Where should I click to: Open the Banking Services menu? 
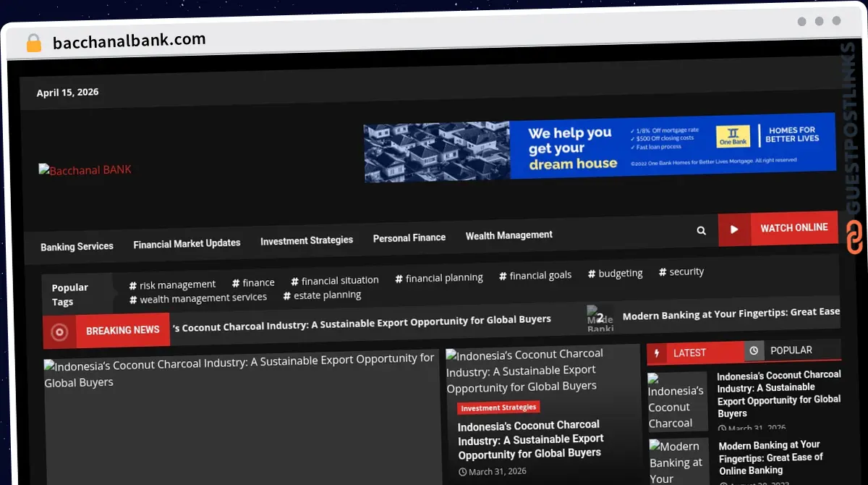pos(77,246)
